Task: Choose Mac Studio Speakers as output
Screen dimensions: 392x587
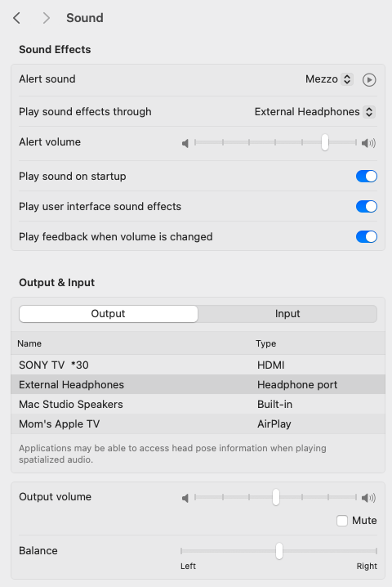Action: click(x=198, y=405)
